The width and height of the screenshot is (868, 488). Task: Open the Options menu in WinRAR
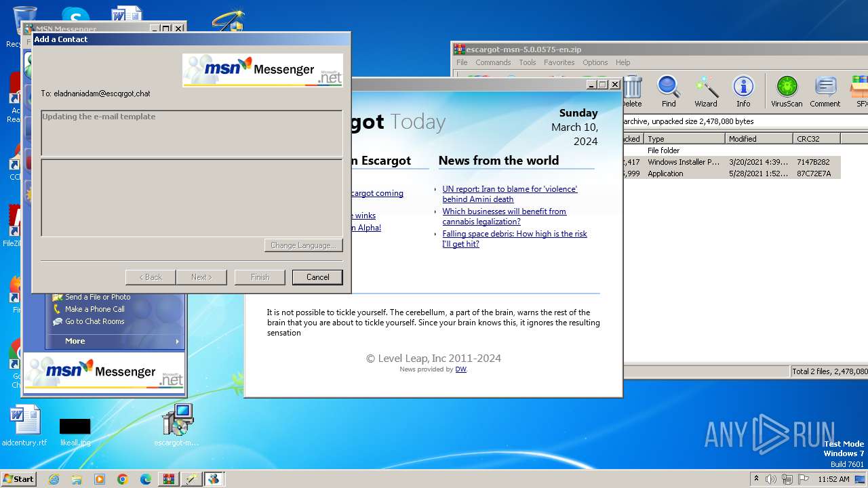tap(595, 62)
